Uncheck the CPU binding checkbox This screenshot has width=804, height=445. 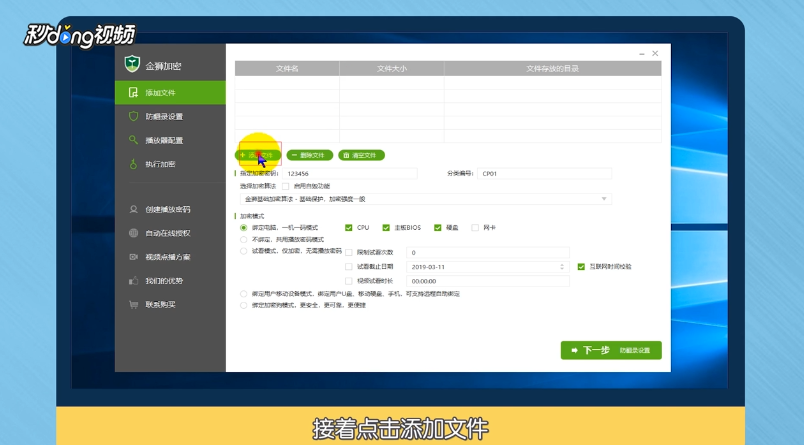coord(349,228)
